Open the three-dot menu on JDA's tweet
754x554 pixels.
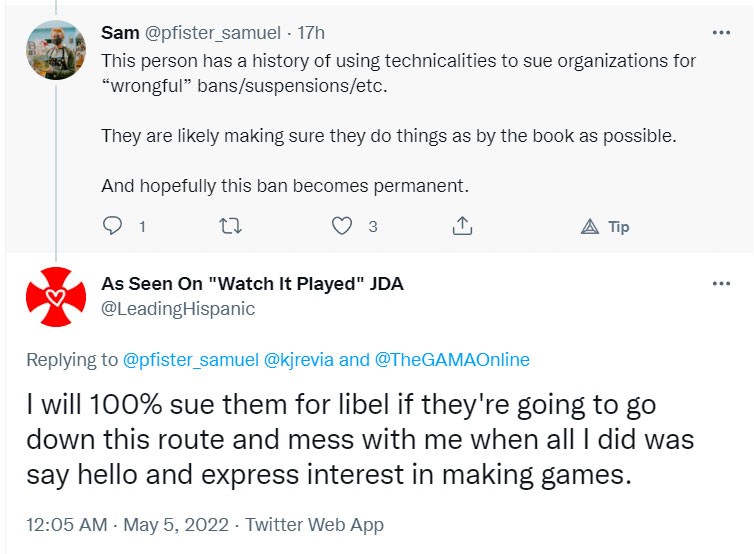[x=721, y=284]
